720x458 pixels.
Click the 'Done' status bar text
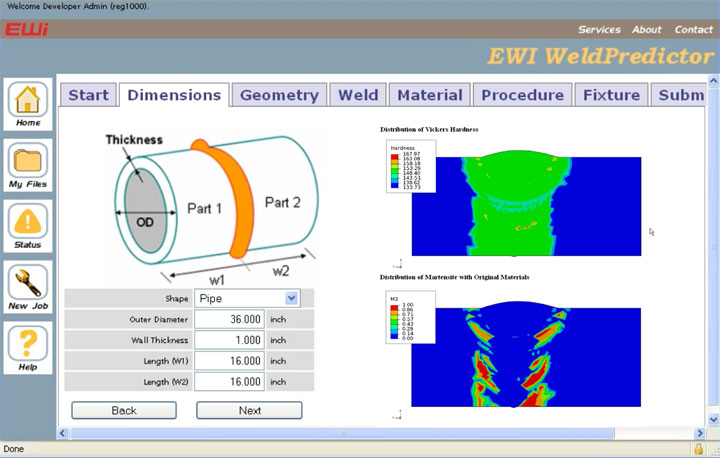[13, 449]
